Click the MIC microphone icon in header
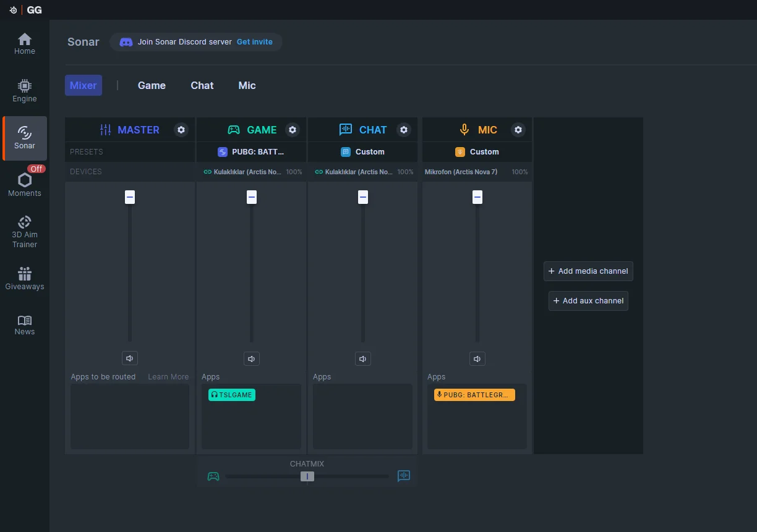The image size is (757, 532). click(464, 130)
